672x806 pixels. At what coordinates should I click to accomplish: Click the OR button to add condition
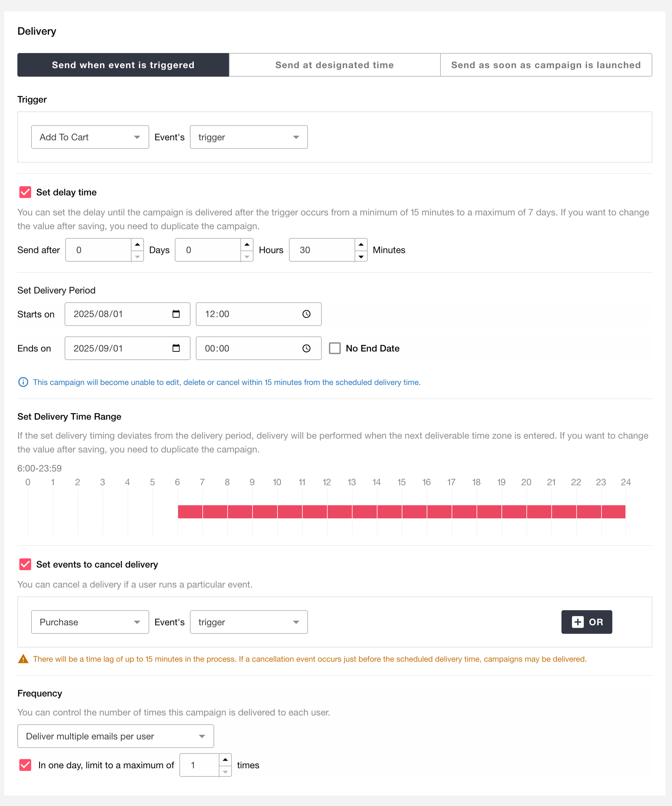click(586, 622)
